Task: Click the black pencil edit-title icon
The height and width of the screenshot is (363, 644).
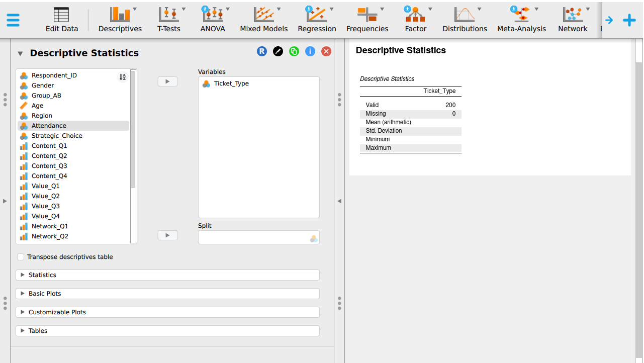Action: [x=278, y=51]
